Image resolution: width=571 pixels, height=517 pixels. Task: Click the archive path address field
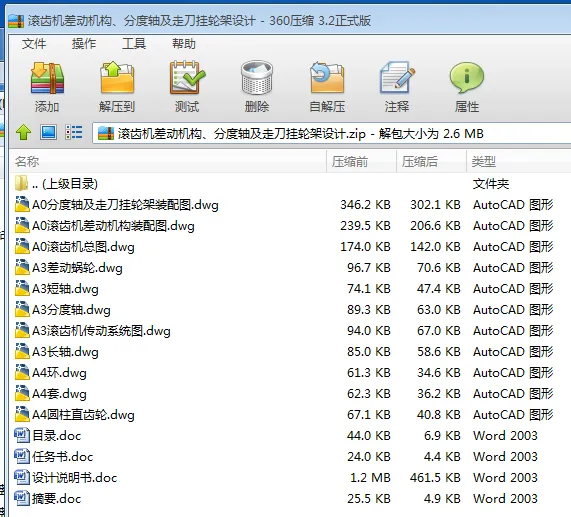[x=331, y=133]
